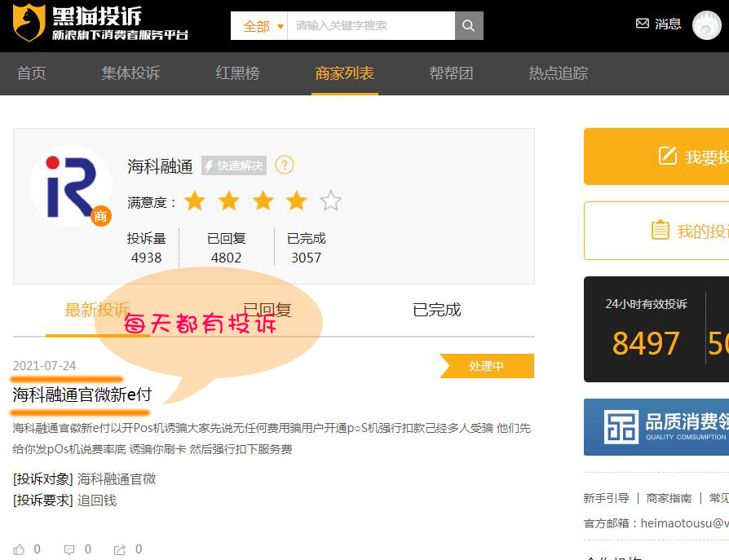This screenshot has height=560, width=729.
Task: Click the 已完成 3057 statistic
Action: (307, 248)
